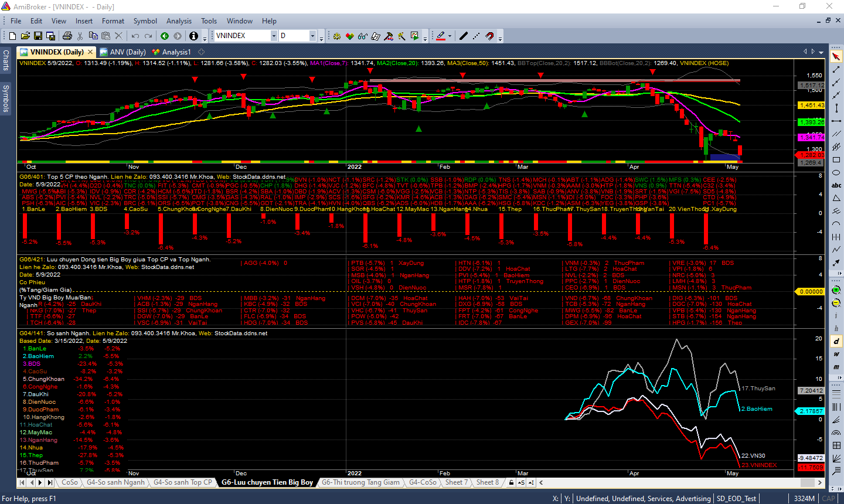This screenshot has width=844, height=504.
Task: Select the Sheet 7 tab
Action: pos(456,482)
